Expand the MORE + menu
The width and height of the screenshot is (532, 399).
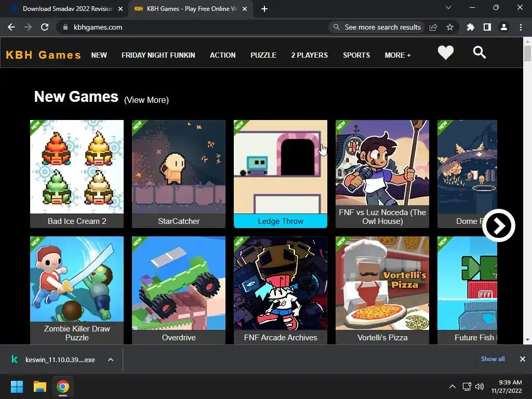point(397,55)
